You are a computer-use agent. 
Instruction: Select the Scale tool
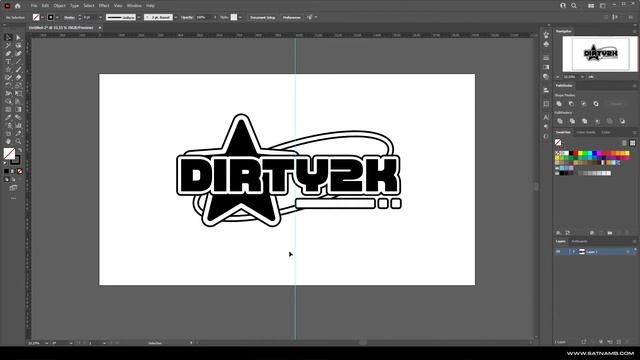[18, 85]
